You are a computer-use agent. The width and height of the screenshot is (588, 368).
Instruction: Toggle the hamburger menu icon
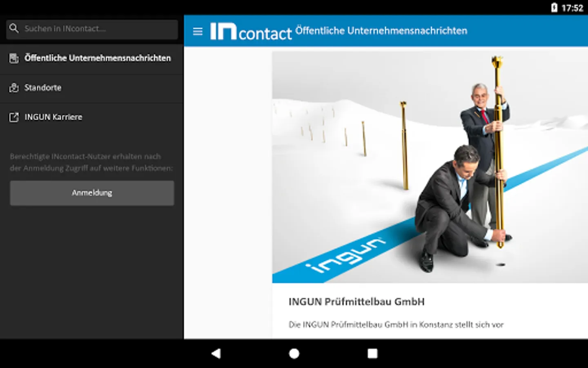pyautogui.click(x=198, y=31)
